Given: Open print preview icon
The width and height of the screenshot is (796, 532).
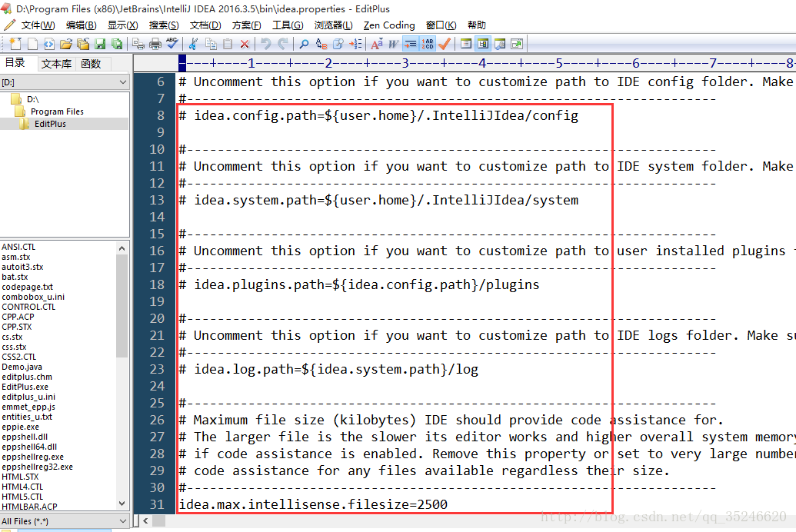Looking at the screenshot, I should (138, 44).
